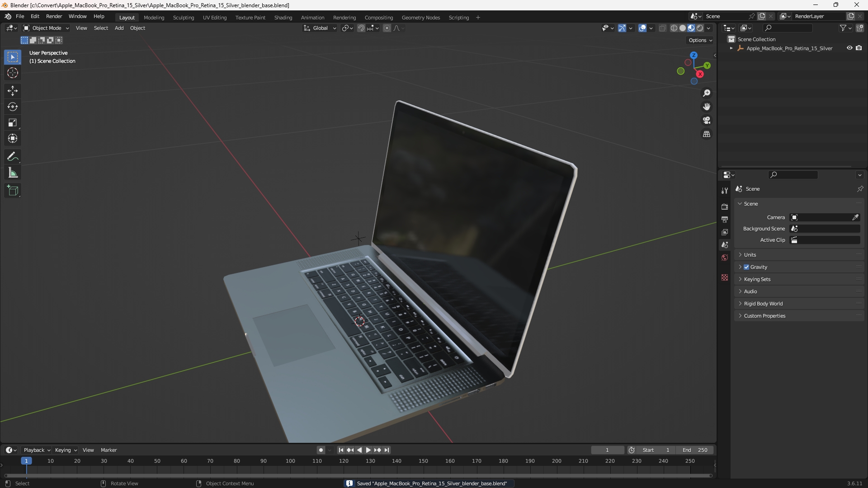Jump to the timeline end frame
This screenshot has width=868, height=488.
[387, 450]
